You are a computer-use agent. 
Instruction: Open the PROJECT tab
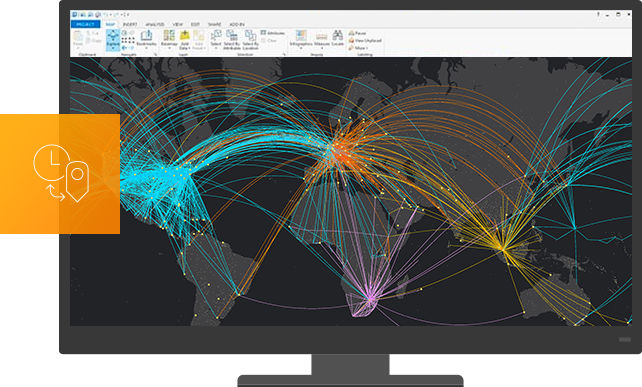click(86, 24)
